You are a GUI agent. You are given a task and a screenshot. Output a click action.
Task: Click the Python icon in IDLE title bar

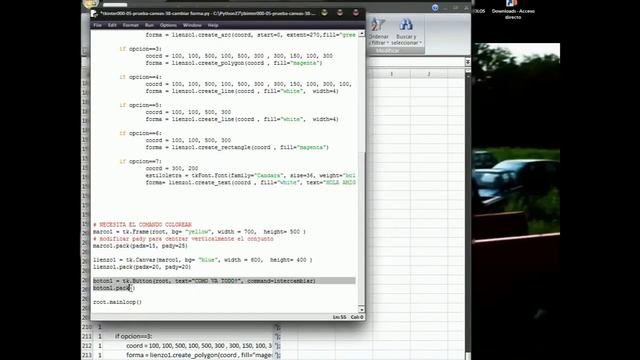pyautogui.click(x=94, y=13)
